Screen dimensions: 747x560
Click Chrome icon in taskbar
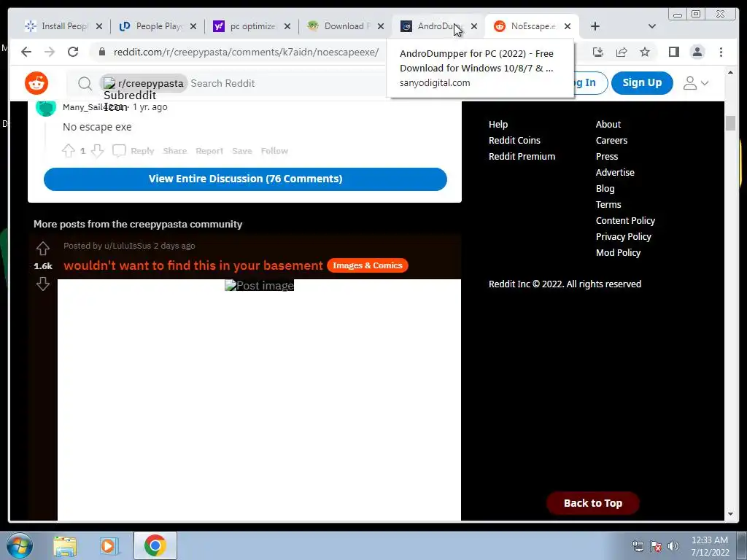click(155, 545)
